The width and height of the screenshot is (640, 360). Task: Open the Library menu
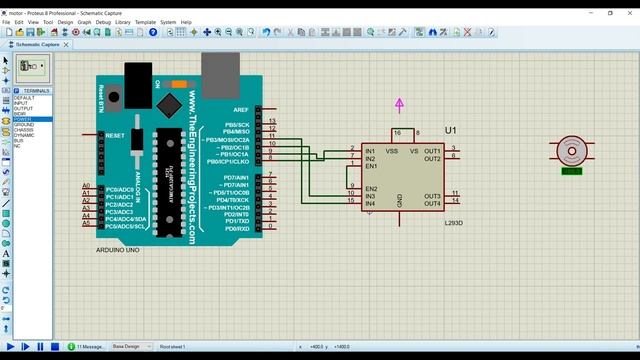click(122, 22)
